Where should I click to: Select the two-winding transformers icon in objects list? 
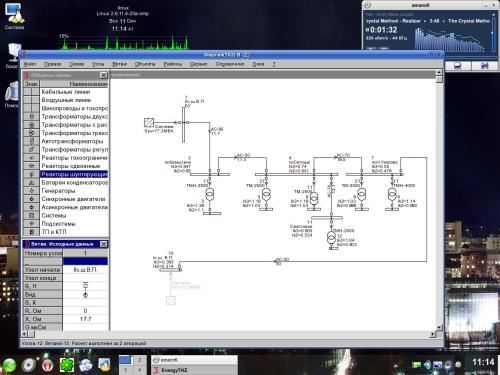pyautogui.click(x=32, y=116)
